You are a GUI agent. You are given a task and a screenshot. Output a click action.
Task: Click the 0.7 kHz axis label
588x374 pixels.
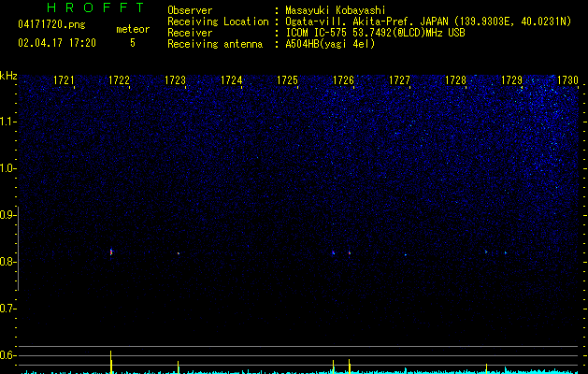pyautogui.click(x=7, y=309)
